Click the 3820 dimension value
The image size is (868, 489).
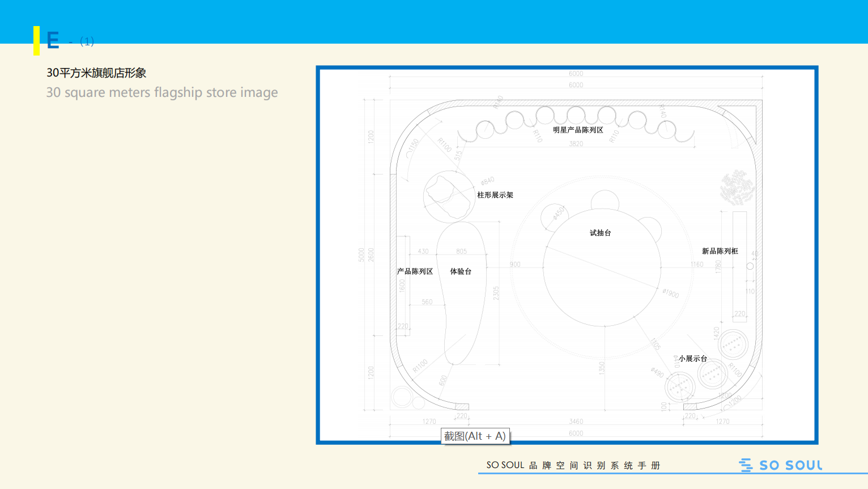point(576,144)
